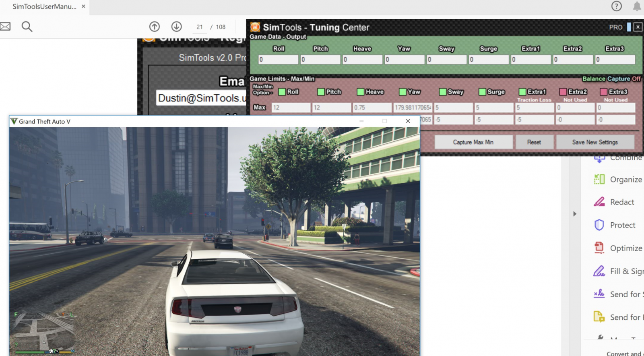Click the envelope email icon in PDF toolbar
644x356 pixels.
5,27
